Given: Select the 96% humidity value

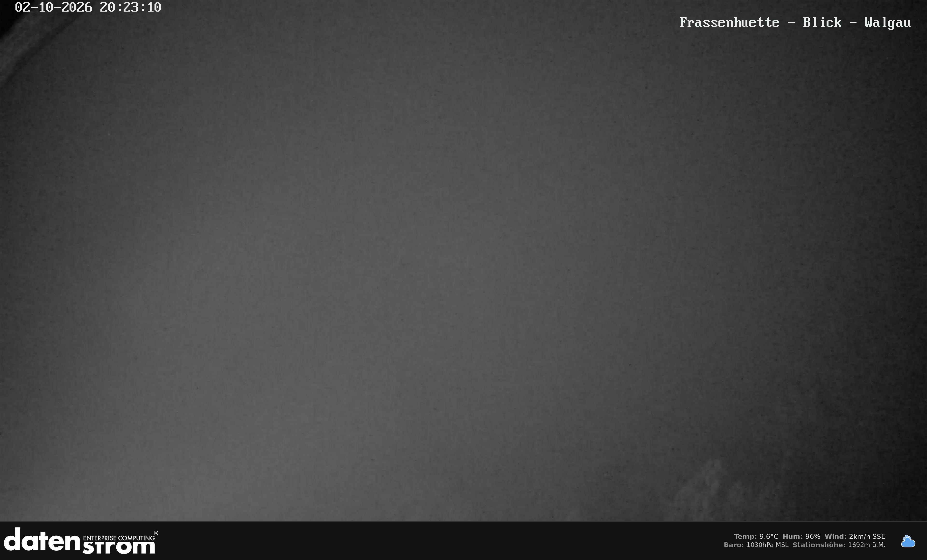Looking at the screenshot, I should coord(813,536).
